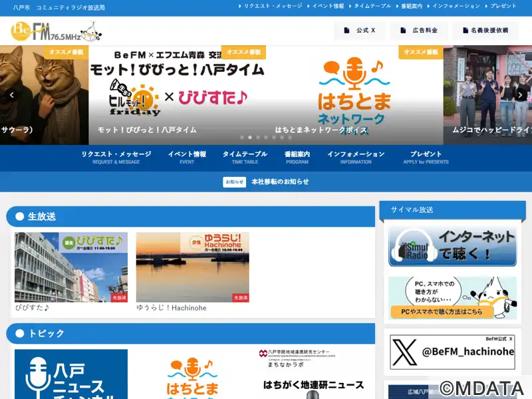Go to 番組案内 PROGRAM menu item

pyautogui.click(x=297, y=158)
